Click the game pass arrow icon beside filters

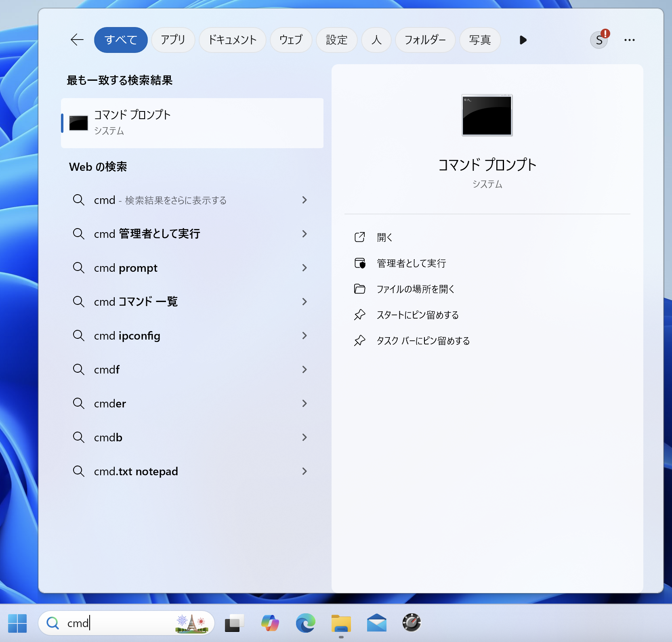tap(523, 40)
